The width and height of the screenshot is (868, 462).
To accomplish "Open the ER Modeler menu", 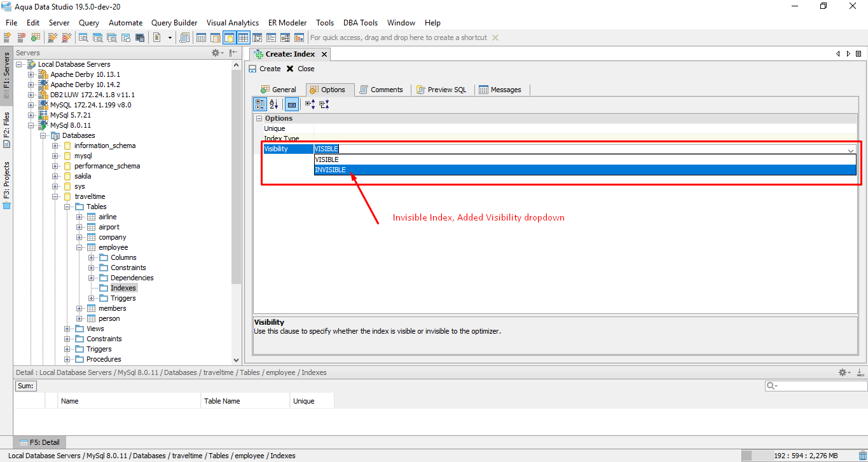I will click(x=289, y=22).
